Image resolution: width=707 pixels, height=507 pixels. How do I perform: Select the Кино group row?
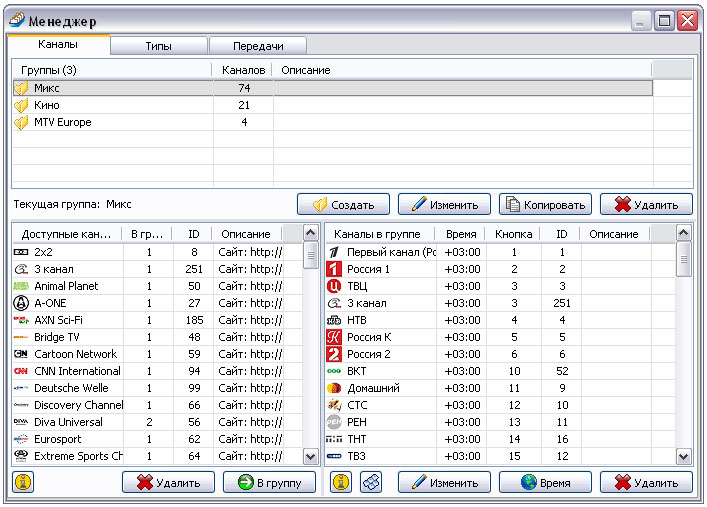pyautogui.click(x=333, y=105)
